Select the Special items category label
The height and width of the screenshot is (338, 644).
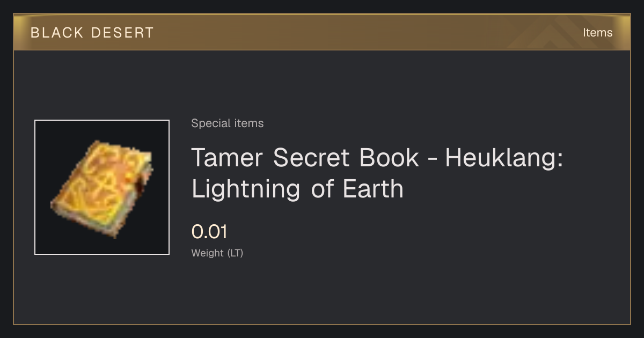coord(228,123)
